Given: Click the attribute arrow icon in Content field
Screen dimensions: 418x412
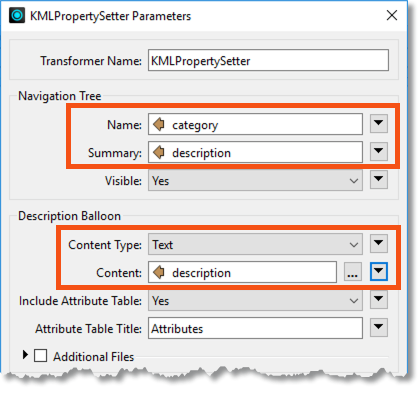Looking at the screenshot, I should (x=159, y=272).
